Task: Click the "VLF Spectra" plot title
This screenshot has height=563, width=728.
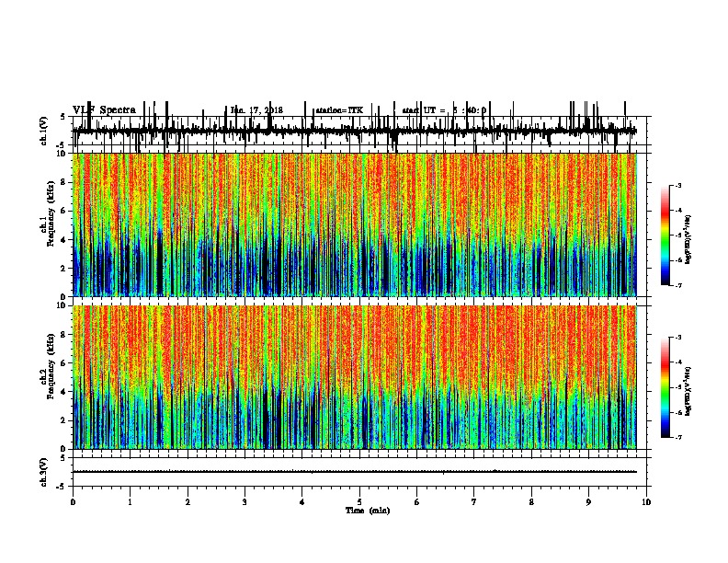Action: pos(104,110)
